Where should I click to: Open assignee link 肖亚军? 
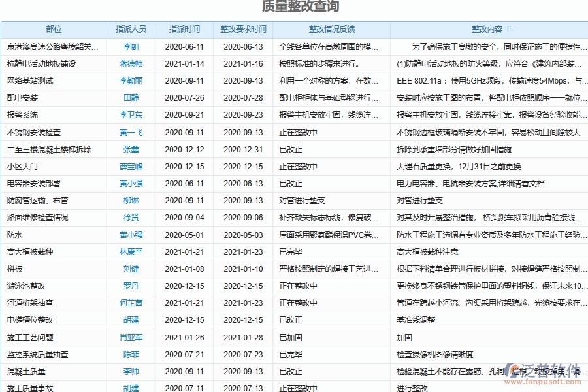[130, 337]
